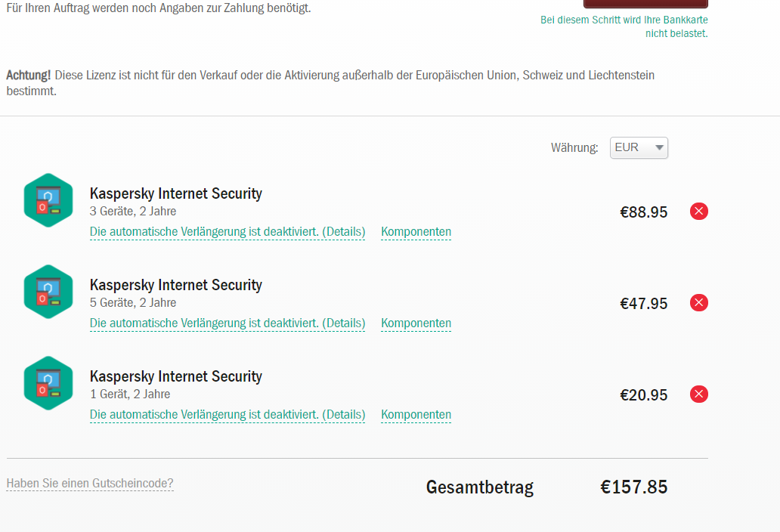Select the first Kaspersky Internet Security title
Viewport: 780px width, 532px height.
[175, 193]
